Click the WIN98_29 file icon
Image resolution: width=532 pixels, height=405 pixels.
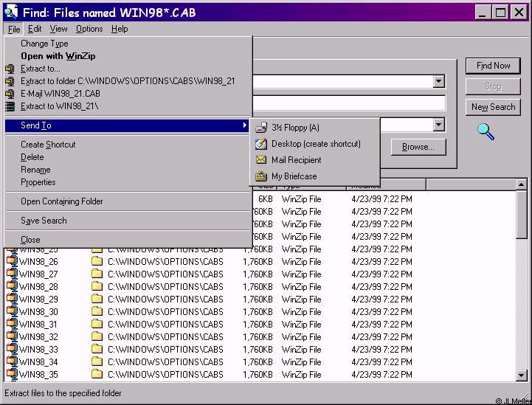point(12,299)
